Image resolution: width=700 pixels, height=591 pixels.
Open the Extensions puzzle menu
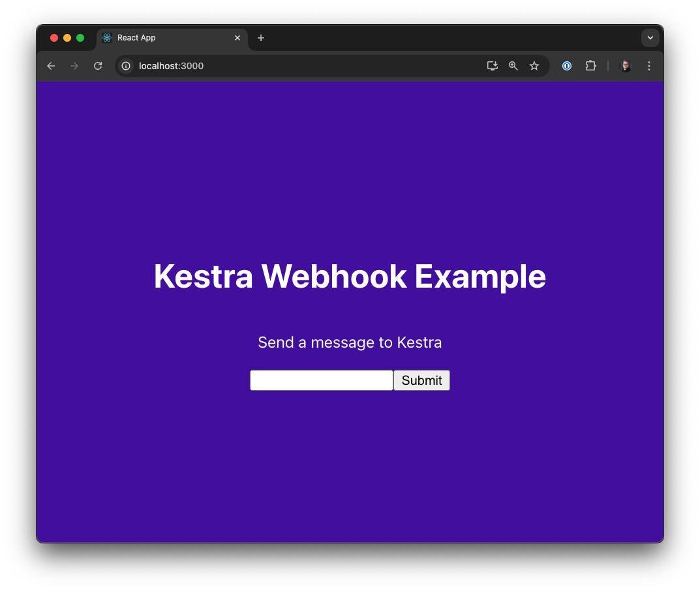590,66
